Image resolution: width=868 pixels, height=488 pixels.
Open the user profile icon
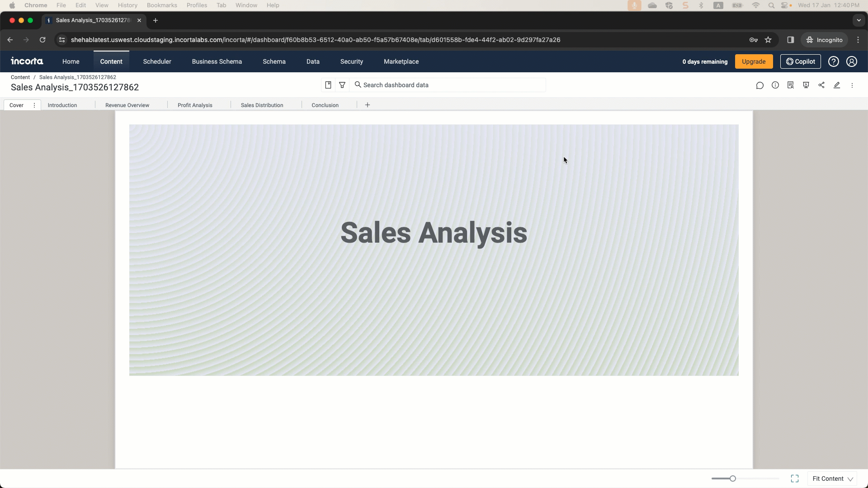click(852, 61)
